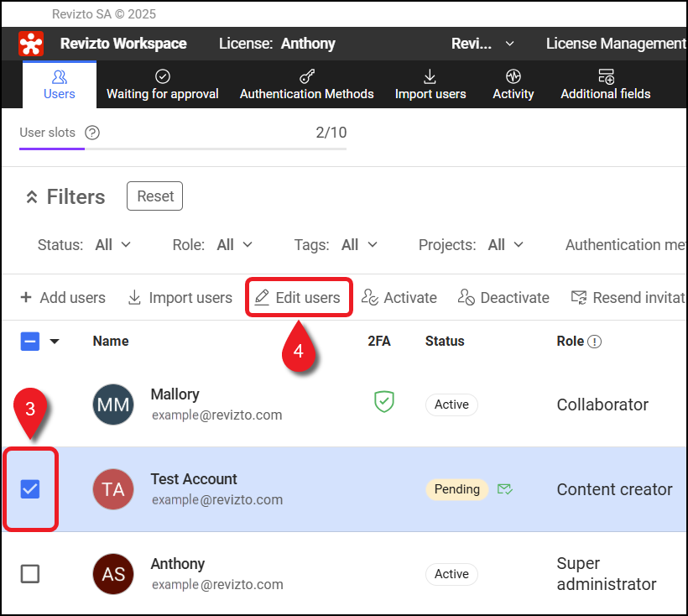Collapse the Filters section
This screenshot has width=688, height=616.
32,197
